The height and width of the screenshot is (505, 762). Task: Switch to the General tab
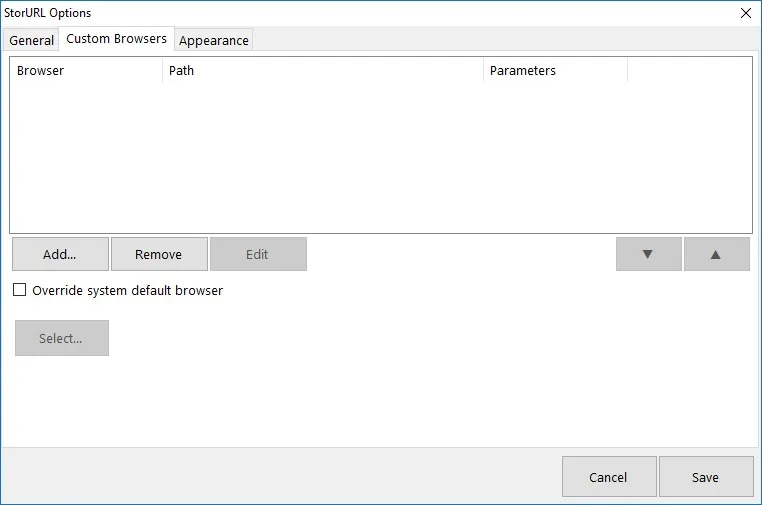coord(31,40)
